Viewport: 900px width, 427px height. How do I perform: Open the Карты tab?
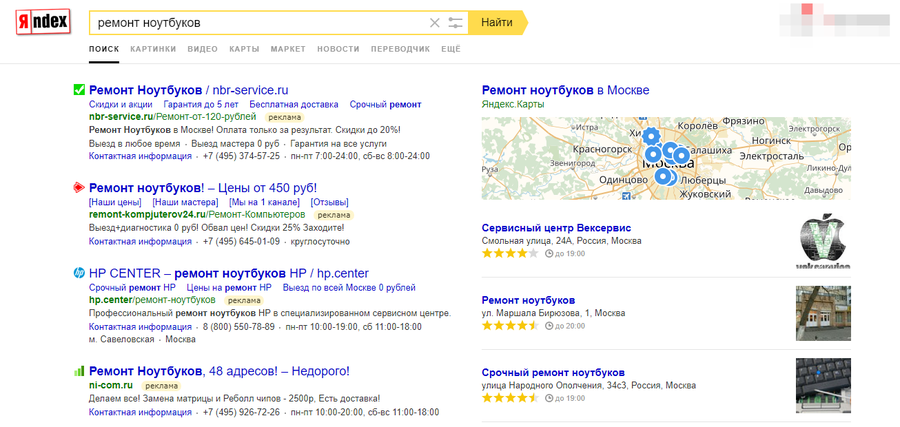(245, 49)
